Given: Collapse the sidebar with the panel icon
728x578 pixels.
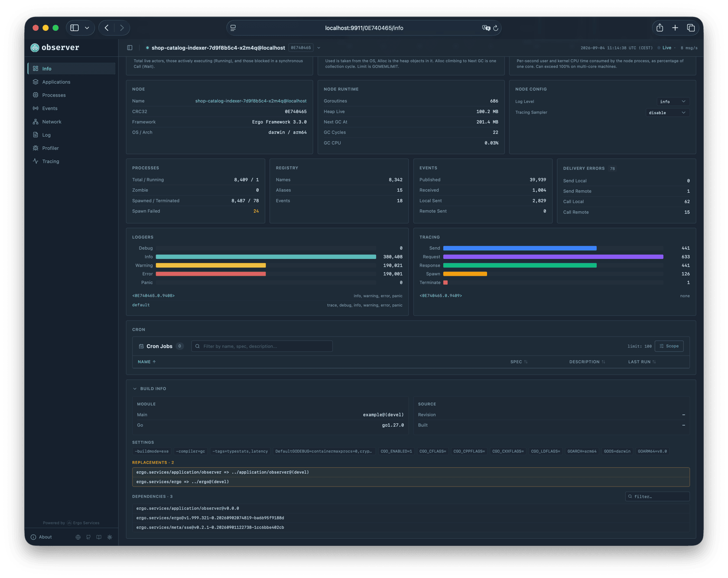Looking at the screenshot, I should point(130,48).
